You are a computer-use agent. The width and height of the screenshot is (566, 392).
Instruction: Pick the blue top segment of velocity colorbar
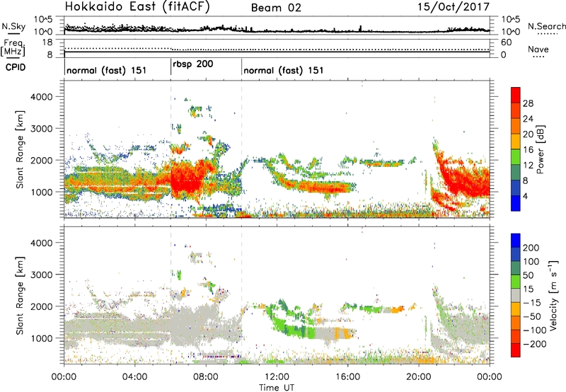(516, 241)
